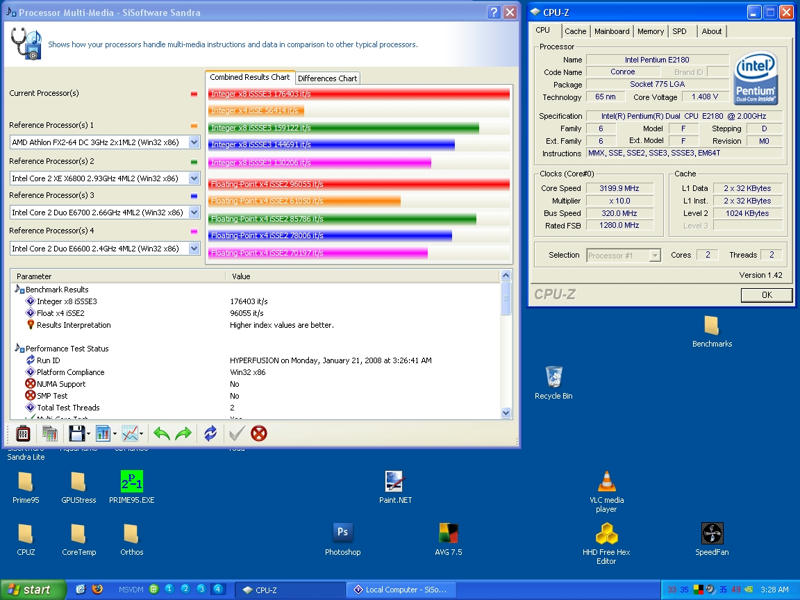Image resolution: width=800 pixels, height=600 pixels.
Task: Select the CoreTemp folder icon
Action: pyautogui.click(x=79, y=540)
